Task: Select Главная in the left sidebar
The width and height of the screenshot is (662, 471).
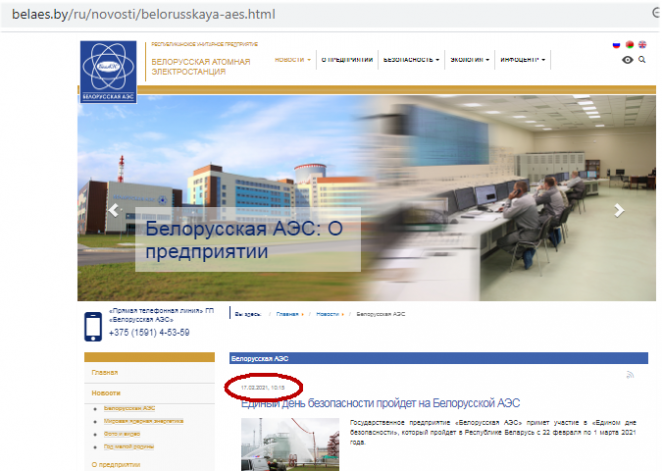Action: click(105, 372)
